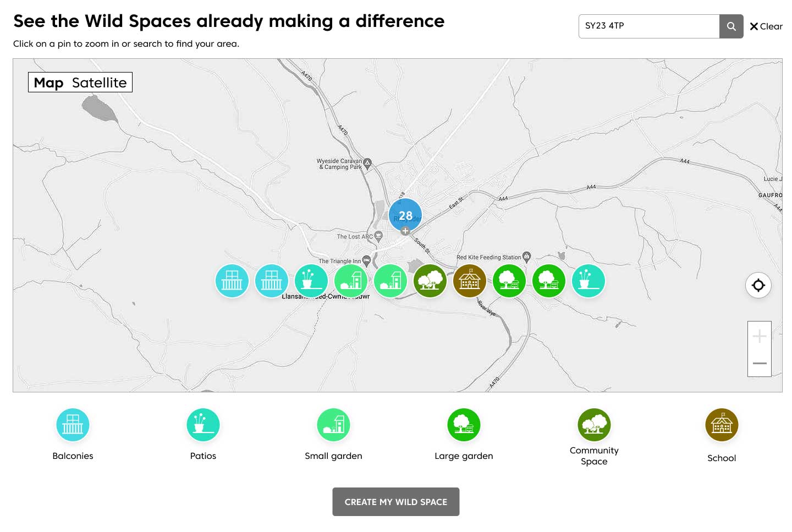Click CREATE MY WILD SPACE
The width and height of the screenshot is (792, 532).
pos(395,501)
